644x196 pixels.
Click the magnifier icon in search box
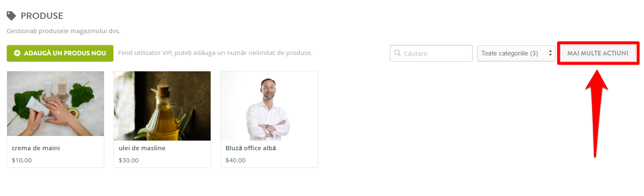397,53
